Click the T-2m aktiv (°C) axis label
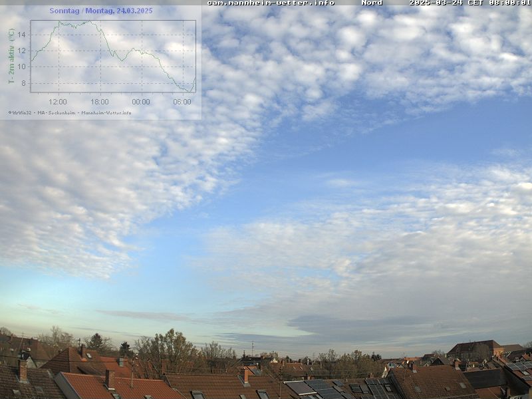This screenshot has height=399, width=532. click(x=11, y=57)
